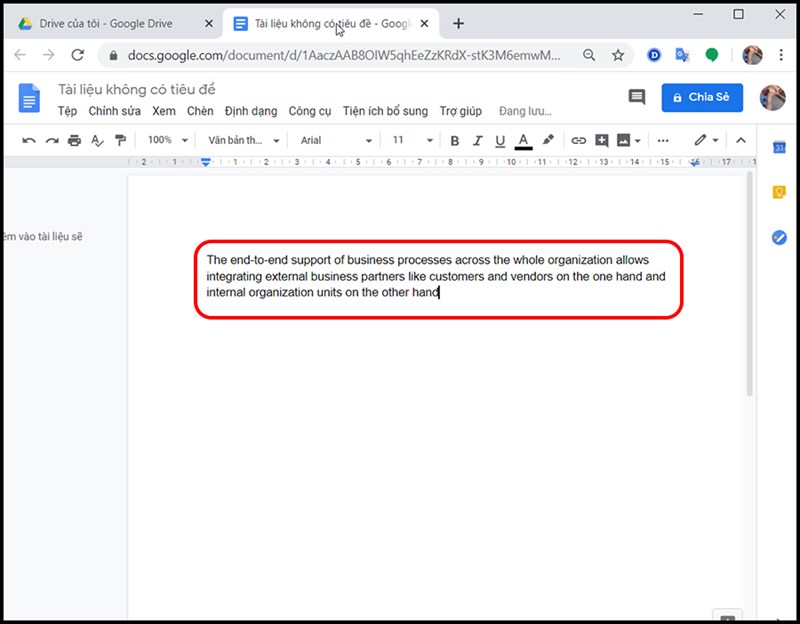Viewport: 800px width, 624px height.
Task: Add a comment from toolbar
Action: pos(602,140)
